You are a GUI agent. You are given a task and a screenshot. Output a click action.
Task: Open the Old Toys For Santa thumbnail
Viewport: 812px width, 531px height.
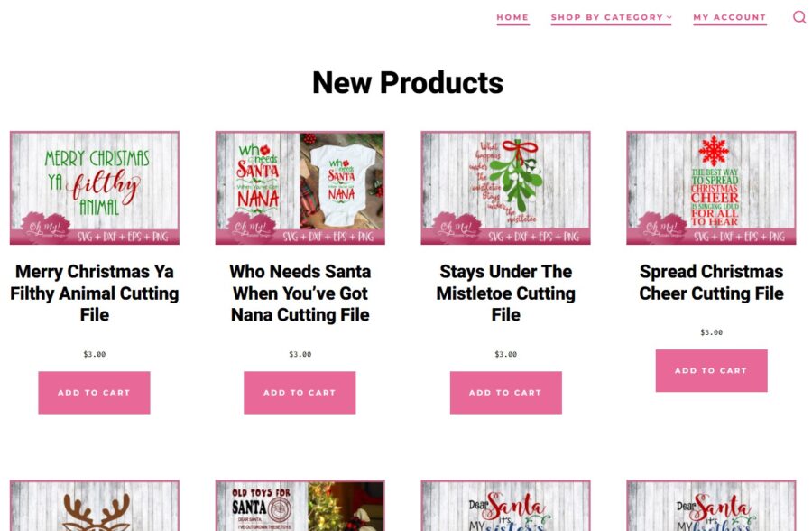[300, 505]
